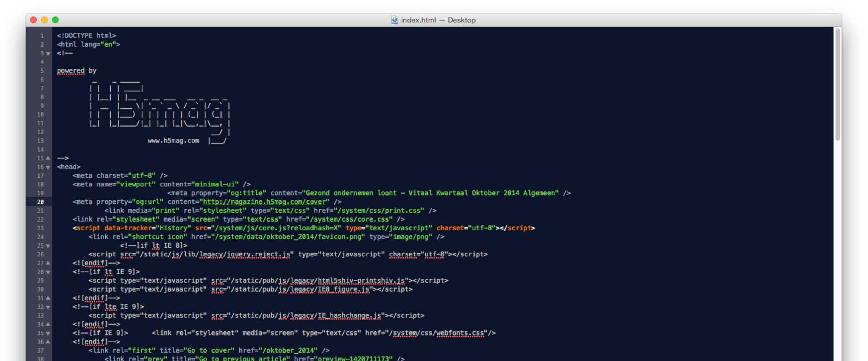Click the data-tracker "History" value
868x361 pixels.
point(174,228)
